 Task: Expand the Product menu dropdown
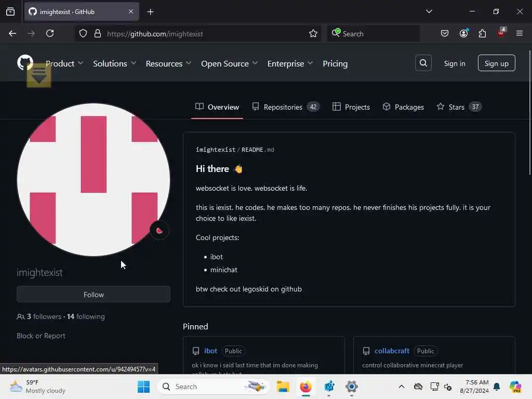(x=64, y=63)
